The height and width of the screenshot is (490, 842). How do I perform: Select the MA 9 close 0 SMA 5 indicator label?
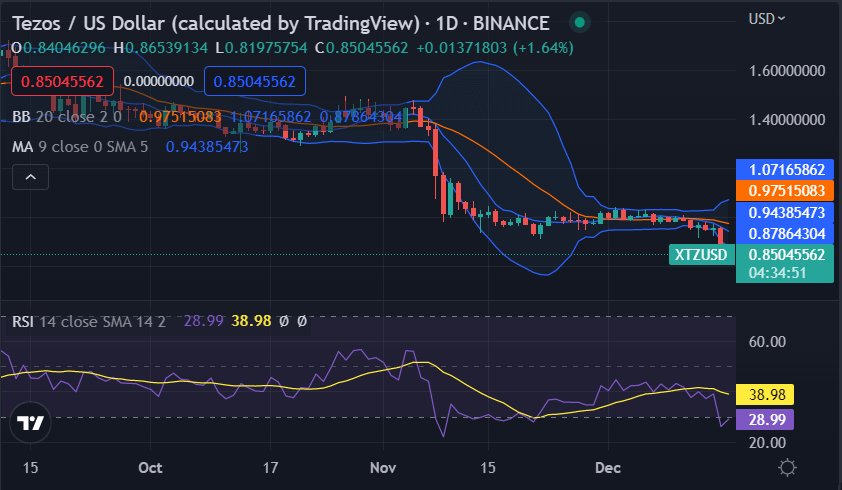80,147
